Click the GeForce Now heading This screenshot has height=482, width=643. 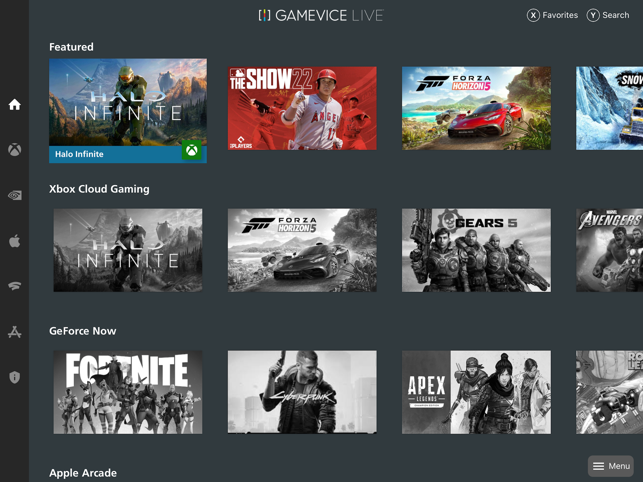point(83,331)
